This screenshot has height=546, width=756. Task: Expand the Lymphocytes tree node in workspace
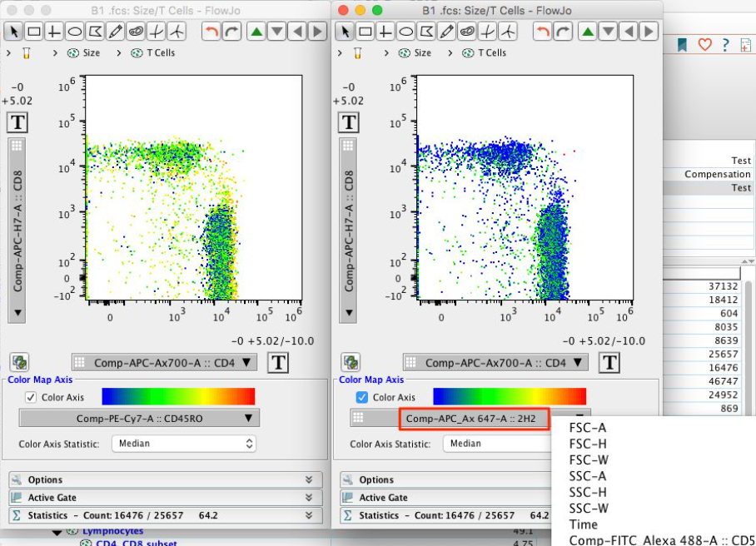click(57, 533)
